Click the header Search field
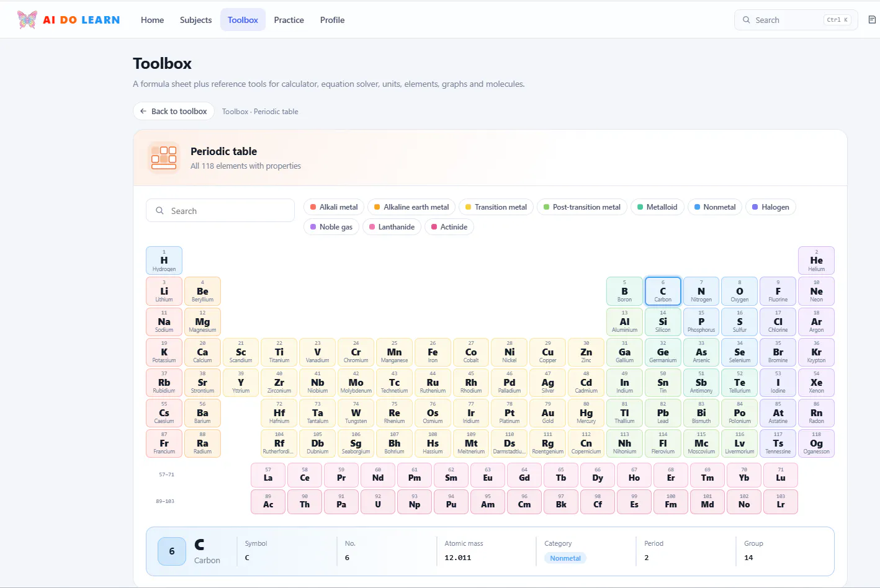The image size is (880, 588). click(x=796, y=20)
